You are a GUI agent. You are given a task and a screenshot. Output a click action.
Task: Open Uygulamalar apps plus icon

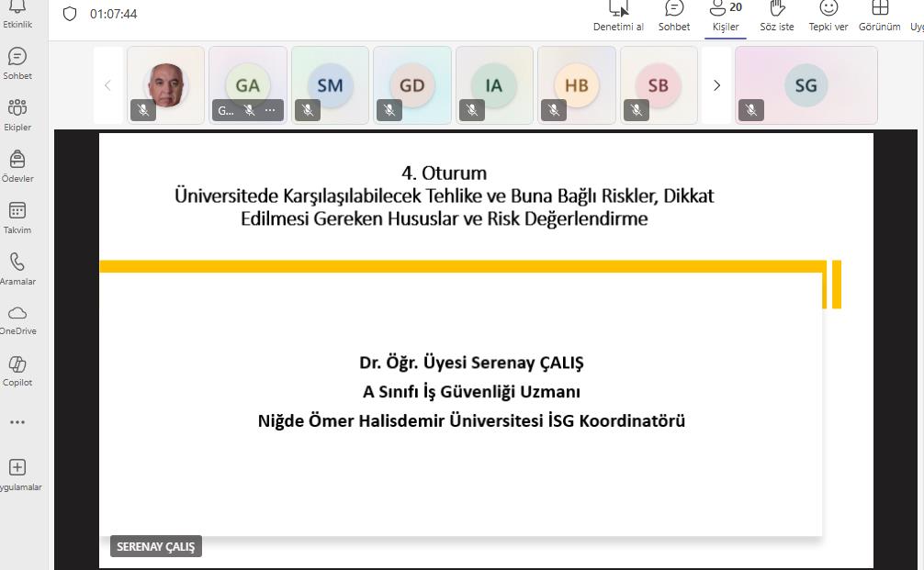coord(17,474)
